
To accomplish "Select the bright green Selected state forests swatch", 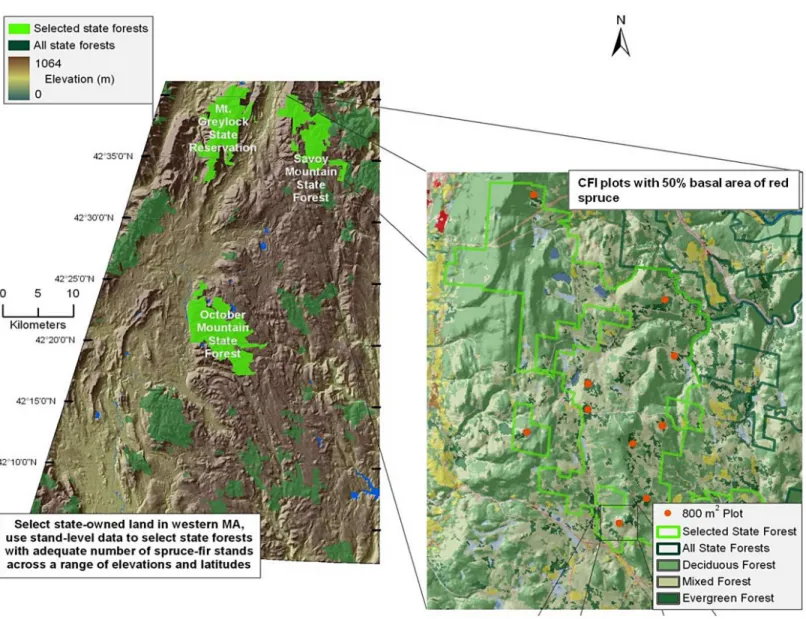I will [19, 28].
